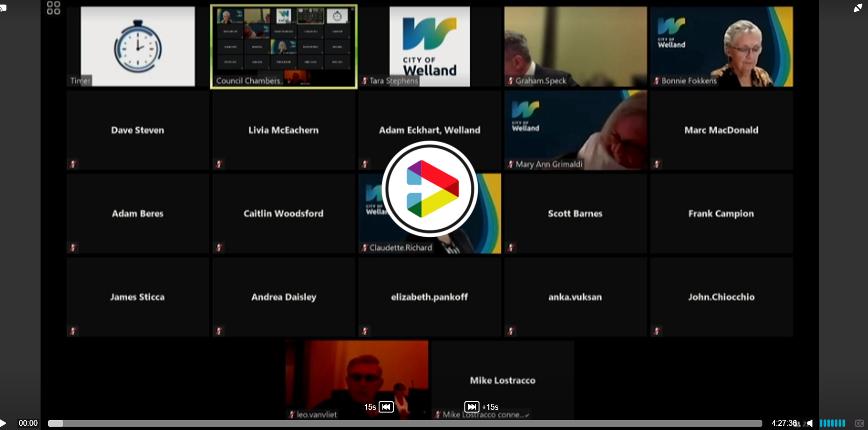Click Bonnie Fokkens' video tile
This screenshot has height=430, width=868.
(721, 46)
